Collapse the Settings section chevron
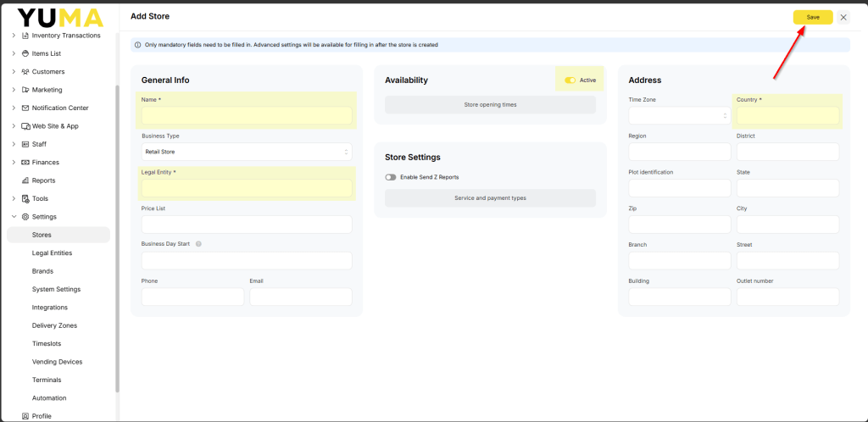The image size is (868, 422). [x=14, y=217]
